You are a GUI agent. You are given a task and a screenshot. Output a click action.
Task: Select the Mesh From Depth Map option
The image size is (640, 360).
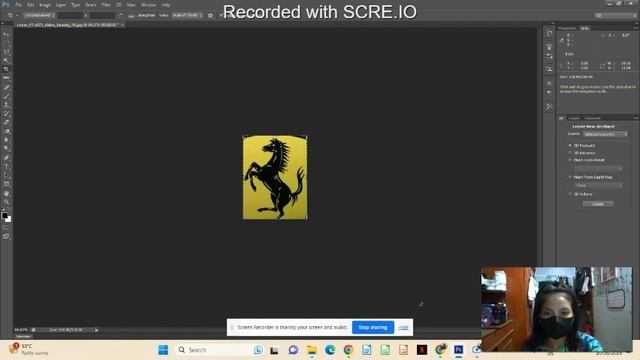570,177
